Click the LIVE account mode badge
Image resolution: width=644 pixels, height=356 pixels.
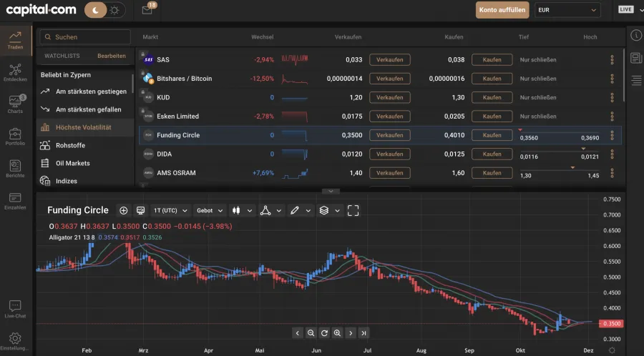[x=626, y=9]
